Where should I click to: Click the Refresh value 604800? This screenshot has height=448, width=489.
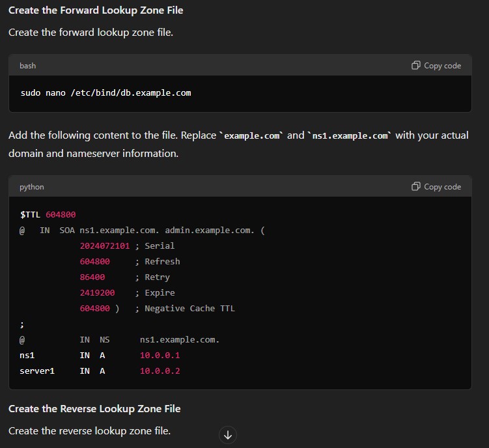[x=95, y=261]
